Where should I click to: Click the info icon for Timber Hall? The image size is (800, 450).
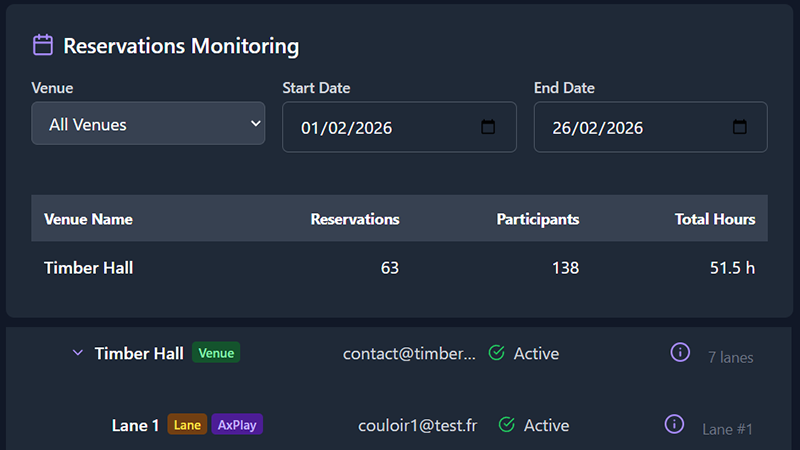click(680, 352)
